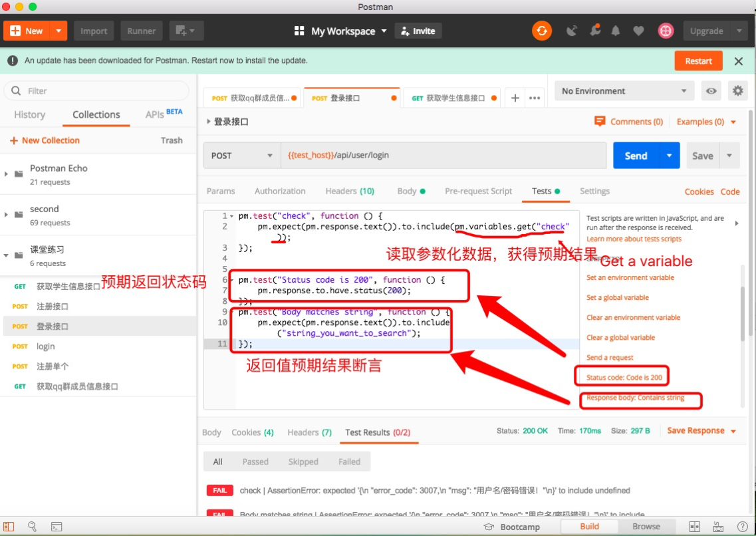Screen dimensions: 756x536
Task: Open the POST method dropdown
Action: pos(242,155)
